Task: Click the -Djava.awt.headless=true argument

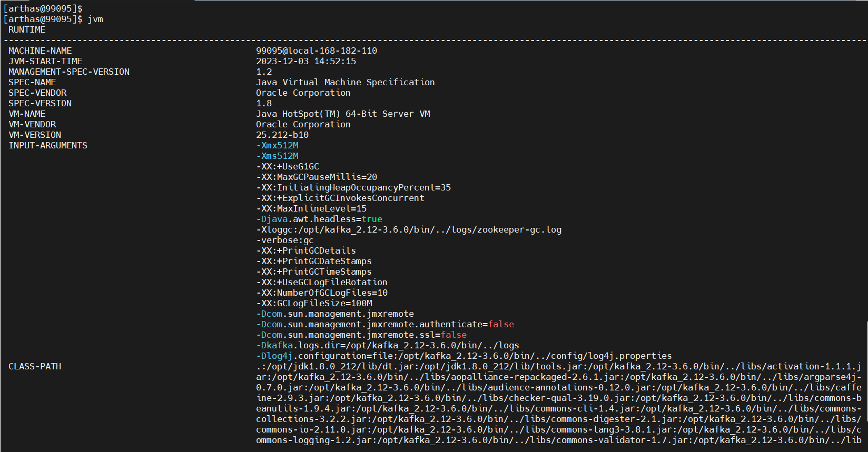Action: [319, 219]
